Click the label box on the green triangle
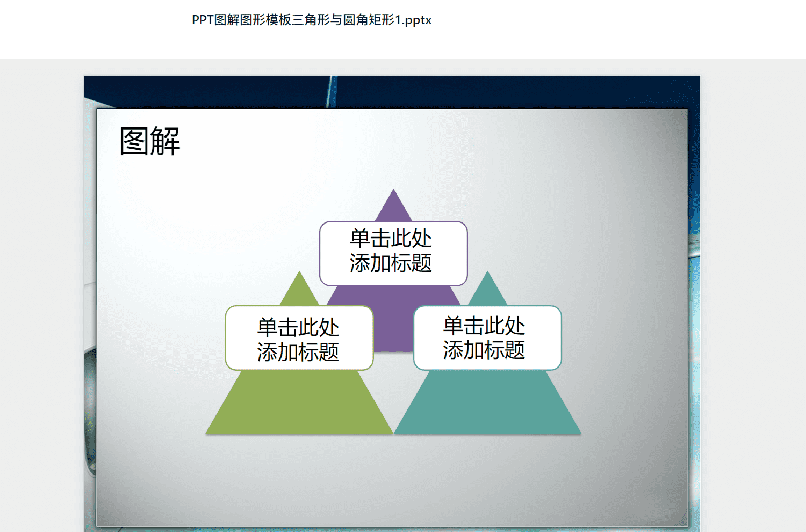Screen dimensions: 806x532 tap(299, 338)
